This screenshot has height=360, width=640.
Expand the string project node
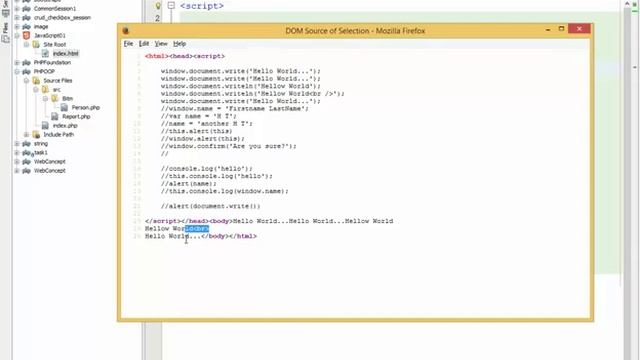[17, 143]
